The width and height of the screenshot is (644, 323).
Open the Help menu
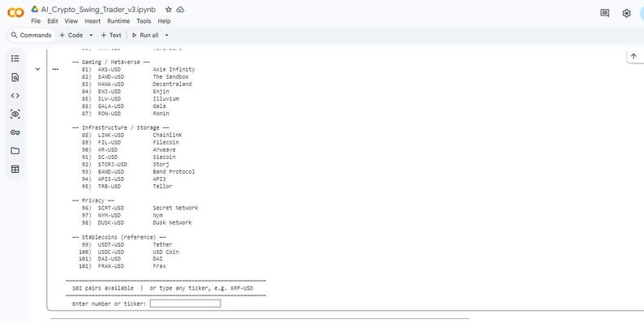coord(164,21)
